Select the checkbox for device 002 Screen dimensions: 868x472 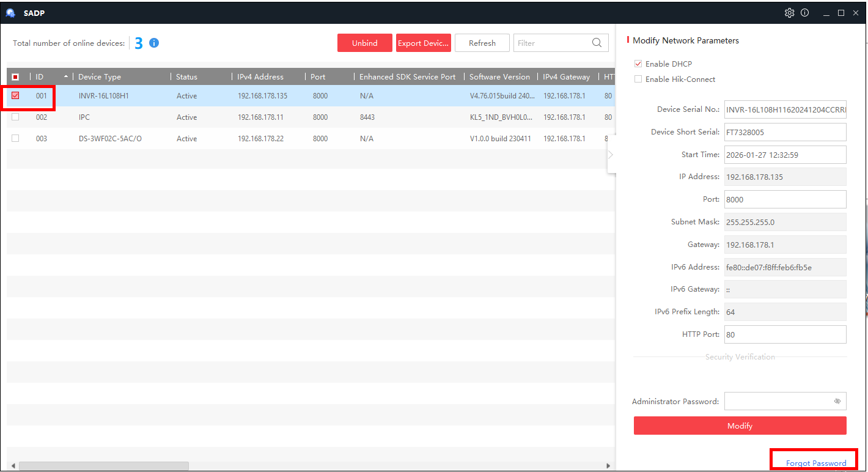click(x=16, y=117)
